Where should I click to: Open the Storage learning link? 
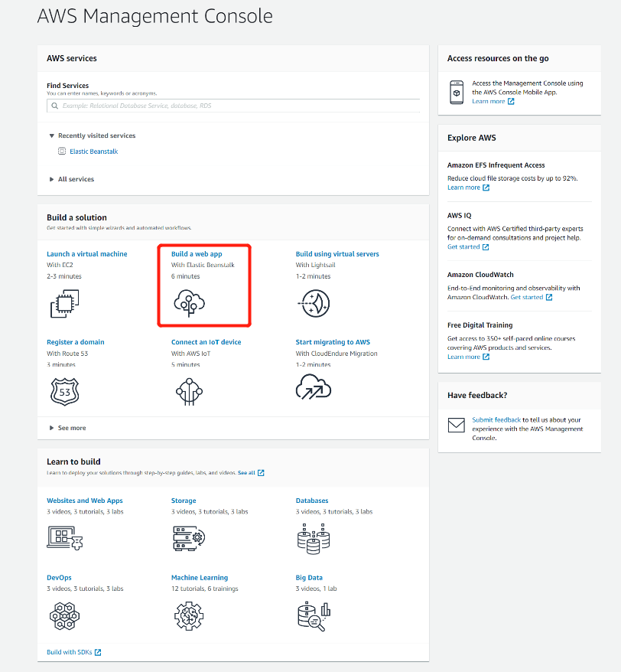[184, 501]
